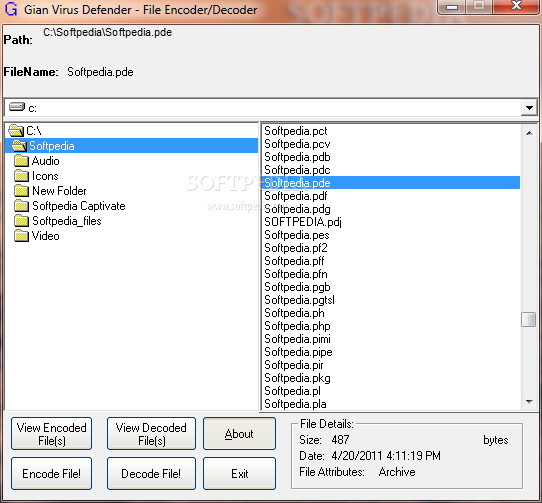Click the drive icon in drive selector
Screen dimensions: 542x503
tap(17, 107)
